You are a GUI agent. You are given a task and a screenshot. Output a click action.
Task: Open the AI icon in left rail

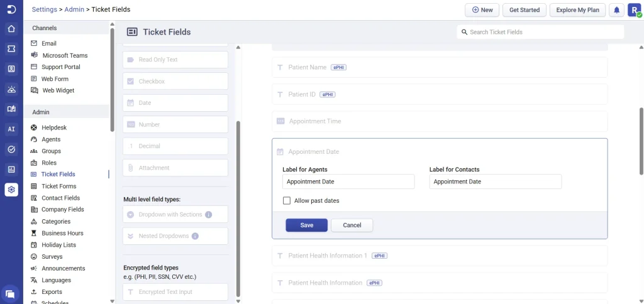pos(11,129)
